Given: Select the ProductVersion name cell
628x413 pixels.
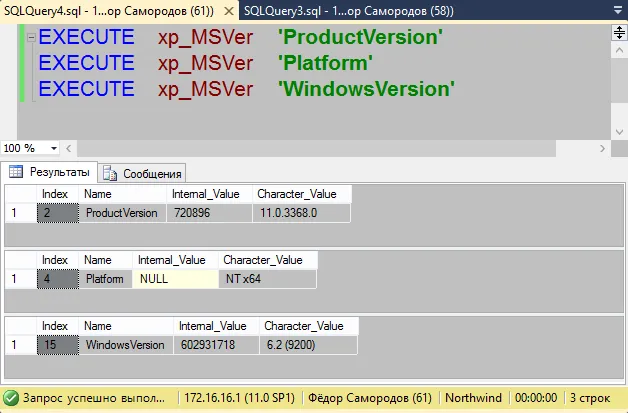Looking at the screenshot, I should 121,213.
